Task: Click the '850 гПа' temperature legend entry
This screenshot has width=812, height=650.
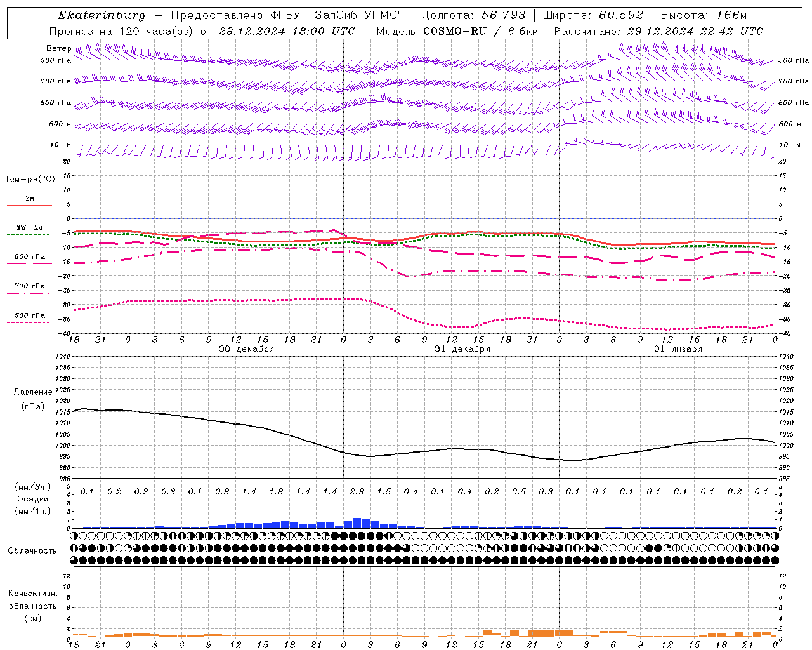Action: coord(30,257)
